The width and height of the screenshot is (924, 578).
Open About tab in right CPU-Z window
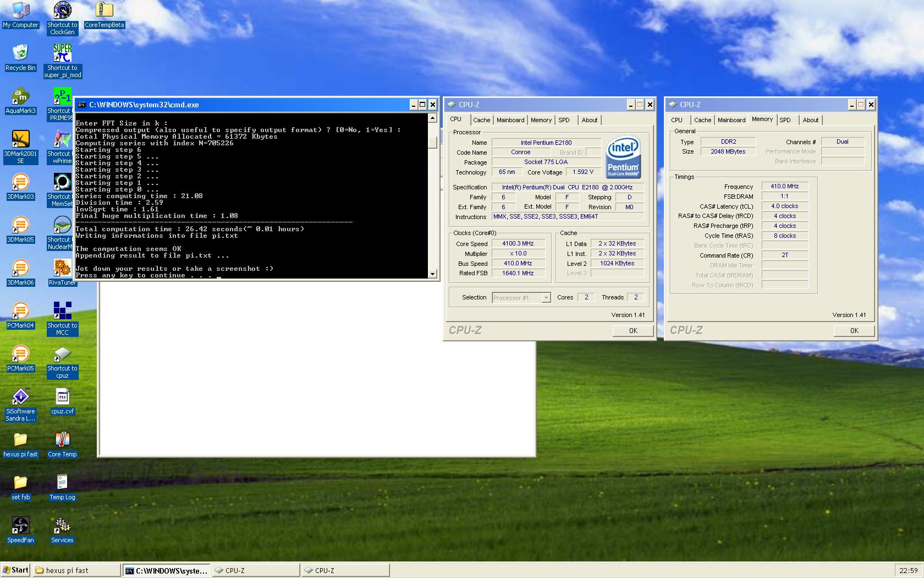point(811,120)
